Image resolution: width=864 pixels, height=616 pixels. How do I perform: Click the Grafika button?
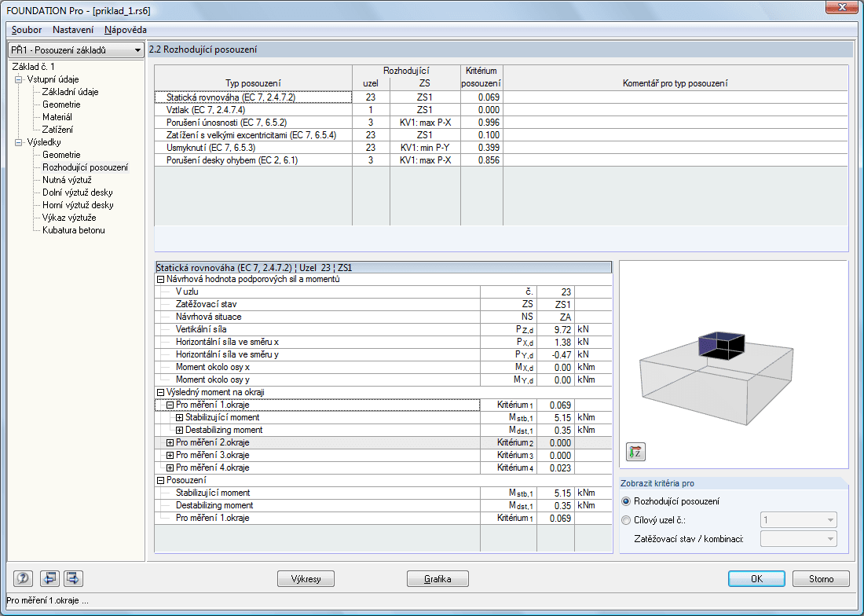click(437, 579)
